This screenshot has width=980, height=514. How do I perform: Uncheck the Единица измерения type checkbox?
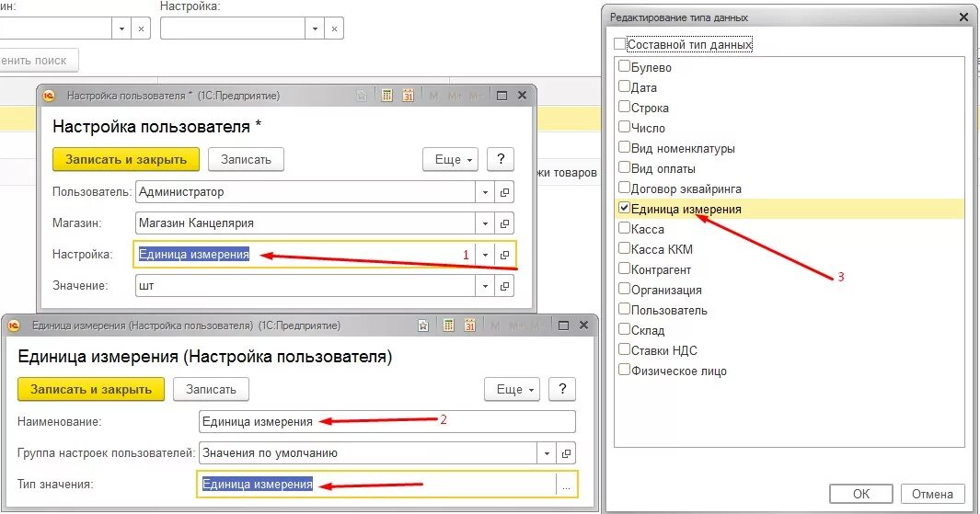pyautogui.click(x=624, y=208)
